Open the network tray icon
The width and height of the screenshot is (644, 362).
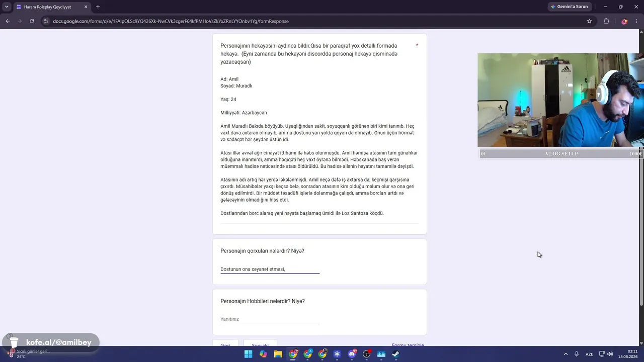tap(602, 354)
